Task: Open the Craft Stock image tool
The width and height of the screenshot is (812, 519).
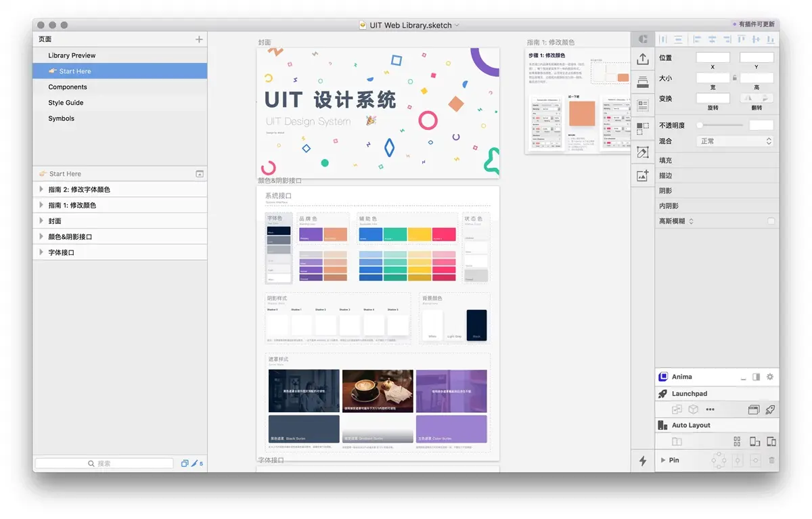Action: pos(643,175)
